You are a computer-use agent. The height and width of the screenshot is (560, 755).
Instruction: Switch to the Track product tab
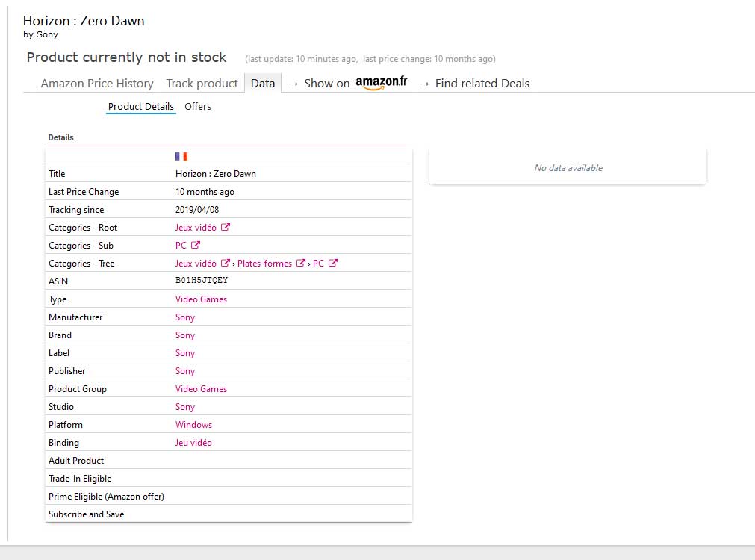(x=202, y=84)
